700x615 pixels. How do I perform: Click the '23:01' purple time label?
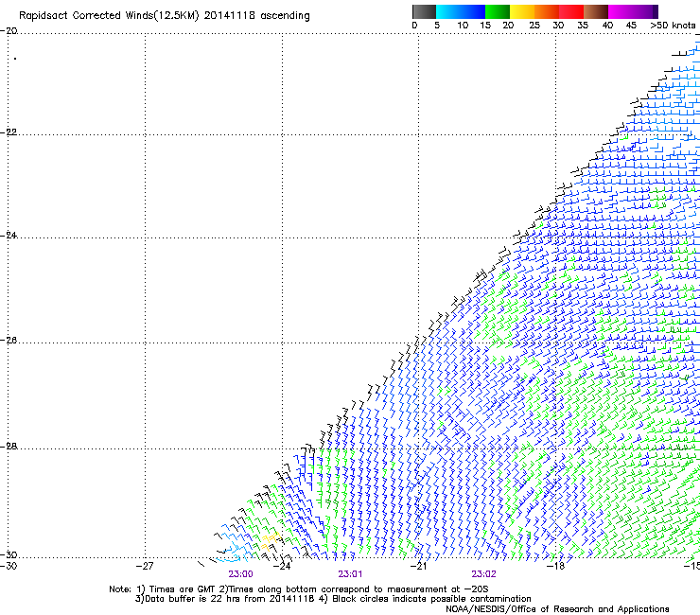pyautogui.click(x=350, y=574)
